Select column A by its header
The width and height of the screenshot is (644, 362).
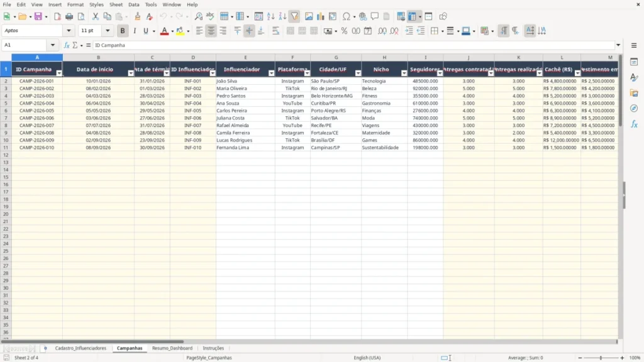click(37, 57)
